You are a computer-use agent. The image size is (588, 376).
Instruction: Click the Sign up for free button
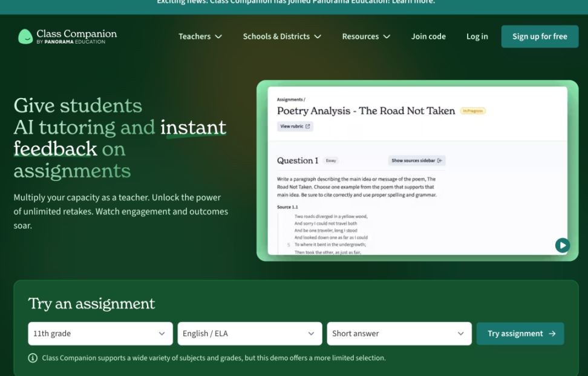pos(540,36)
